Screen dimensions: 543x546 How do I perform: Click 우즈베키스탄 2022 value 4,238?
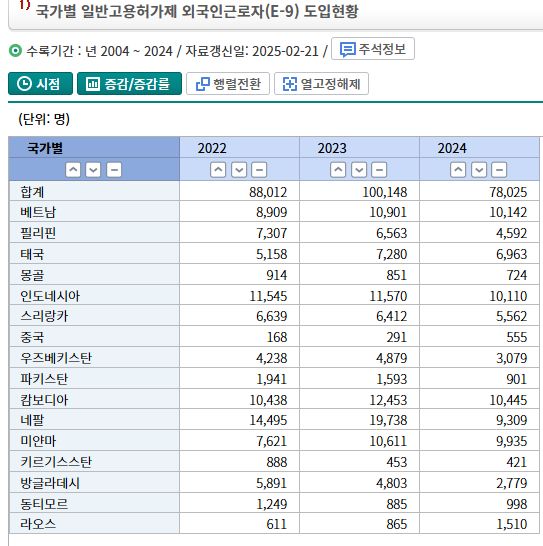[272, 358]
